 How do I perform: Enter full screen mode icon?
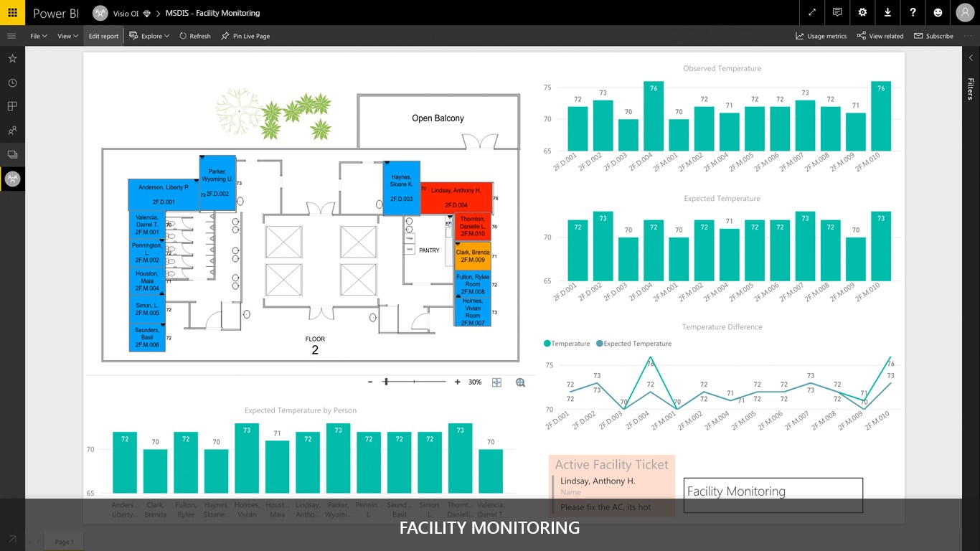click(x=812, y=12)
